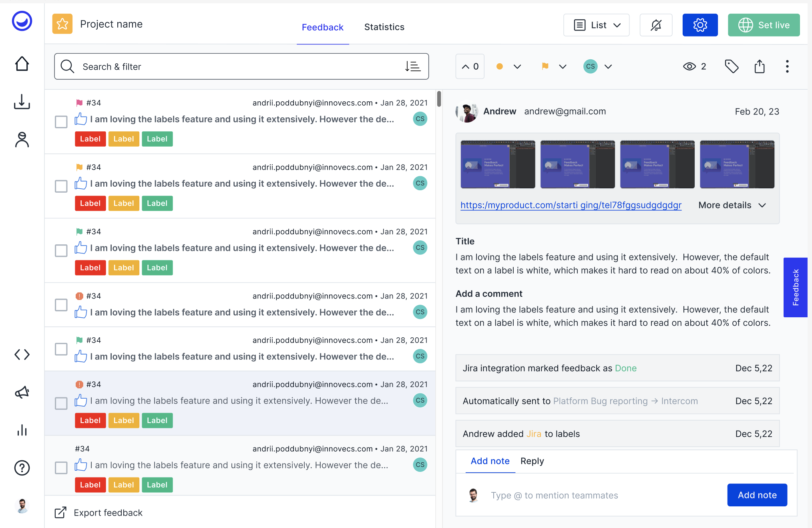Click the download inbox sidebar icon

[x=22, y=102]
